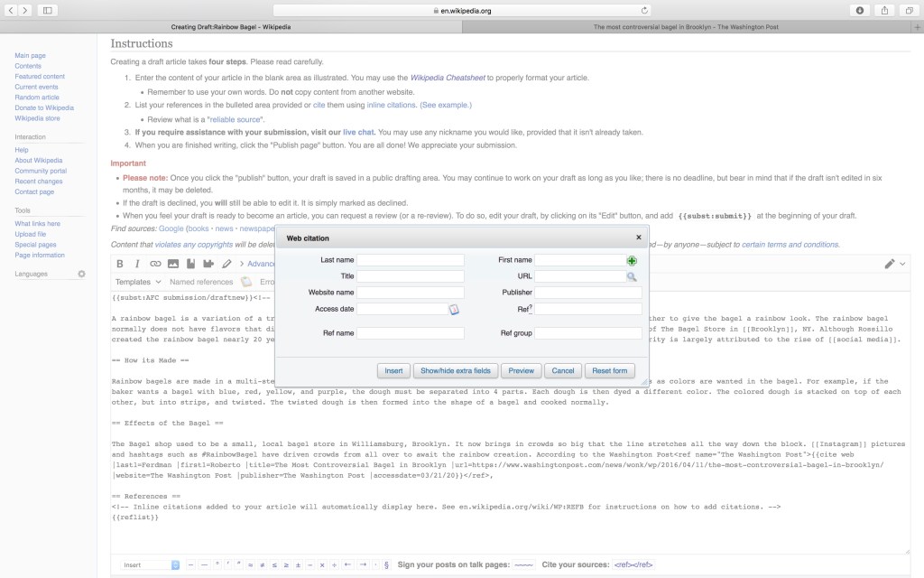Switch to the Washington Post tab
This screenshot has width=924, height=578.
point(686,27)
